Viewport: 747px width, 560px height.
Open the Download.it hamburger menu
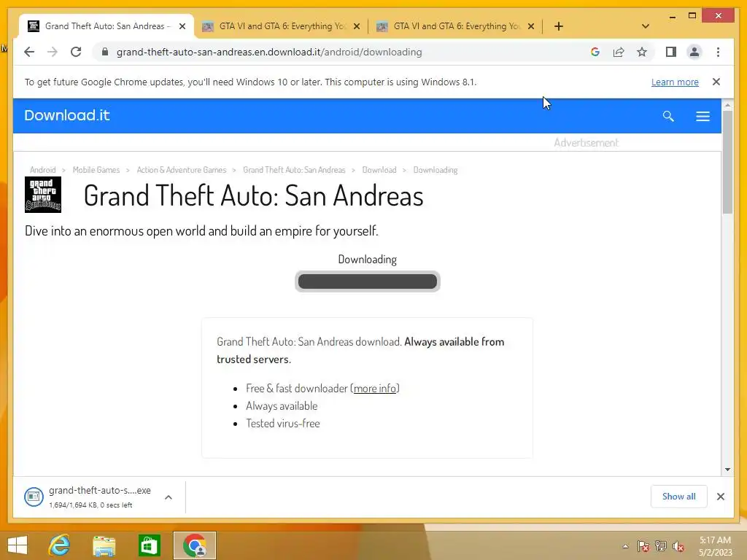[x=703, y=116]
